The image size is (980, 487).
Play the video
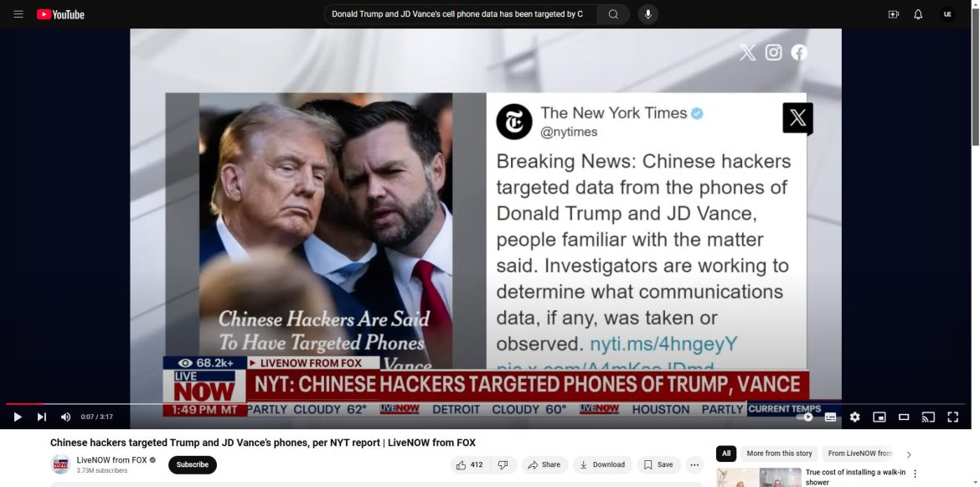[x=18, y=417]
